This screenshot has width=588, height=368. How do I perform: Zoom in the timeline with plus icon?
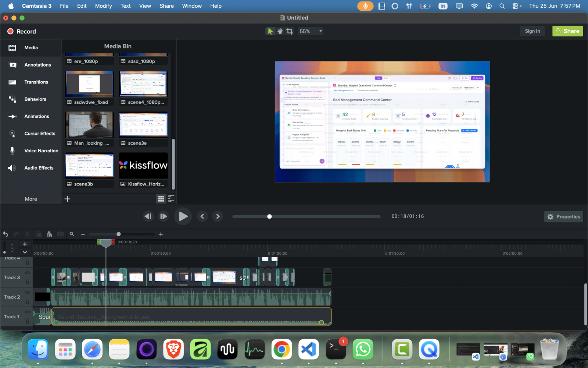tap(161, 234)
